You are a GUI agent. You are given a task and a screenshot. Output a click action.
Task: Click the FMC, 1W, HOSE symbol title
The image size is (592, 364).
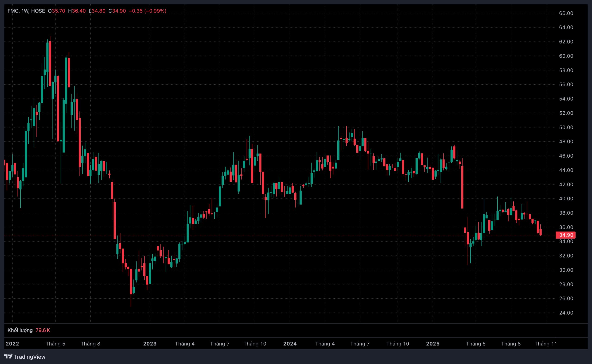click(x=26, y=11)
